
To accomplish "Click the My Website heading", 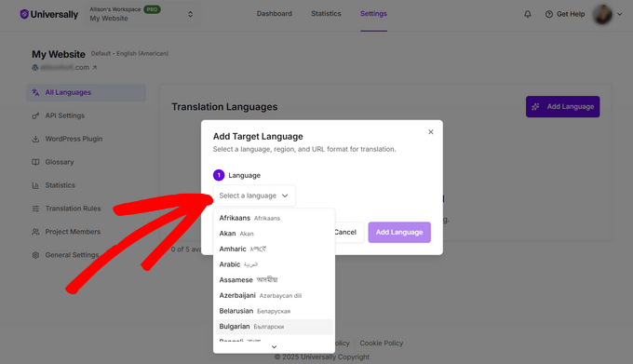I will tap(59, 54).
